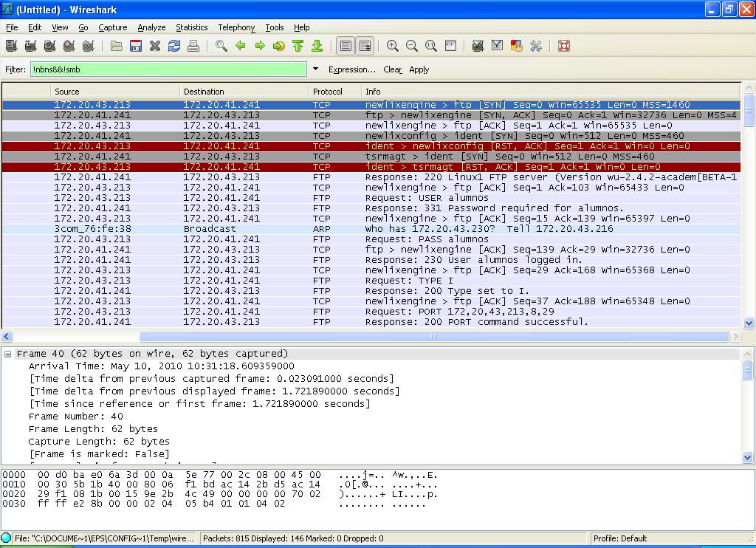This screenshot has width=756, height=548.
Task: Collapse the Frame 40 tree node
Action: 7,354
